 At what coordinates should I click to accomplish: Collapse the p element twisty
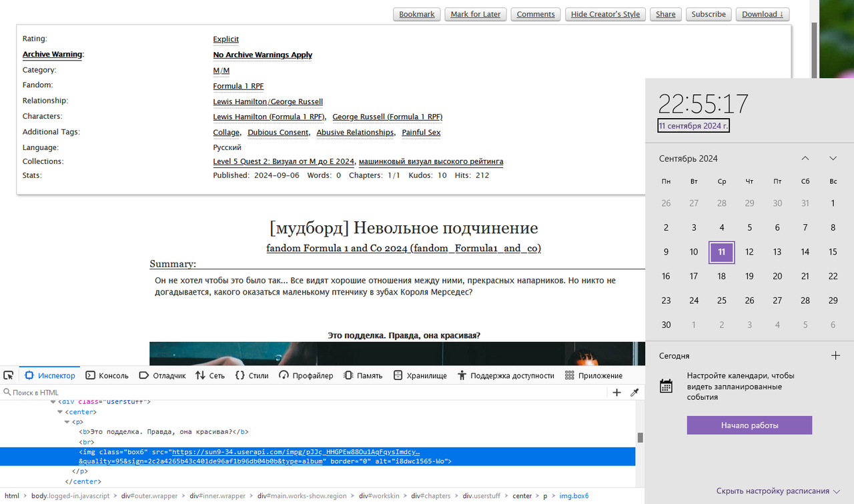pos(67,422)
